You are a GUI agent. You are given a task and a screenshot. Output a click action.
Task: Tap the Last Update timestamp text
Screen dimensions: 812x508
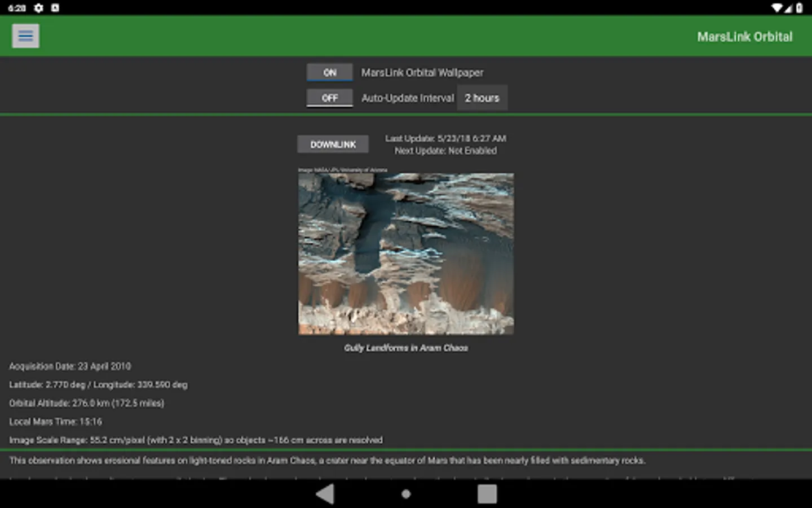coord(445,138)
